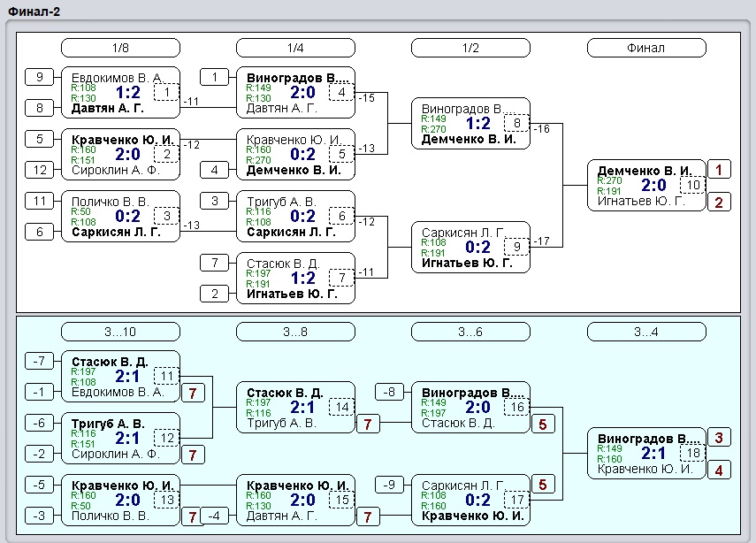This screenshot has height=543, width=756.
Task: Open match 4 Виноградов vs Давтян score 2:0
Action: [295, 93]
